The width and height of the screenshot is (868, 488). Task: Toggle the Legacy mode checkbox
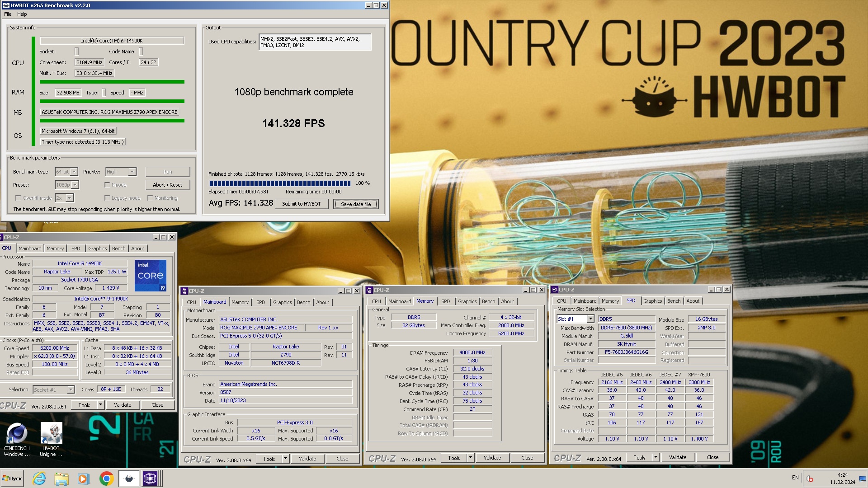tap(107, 198)
